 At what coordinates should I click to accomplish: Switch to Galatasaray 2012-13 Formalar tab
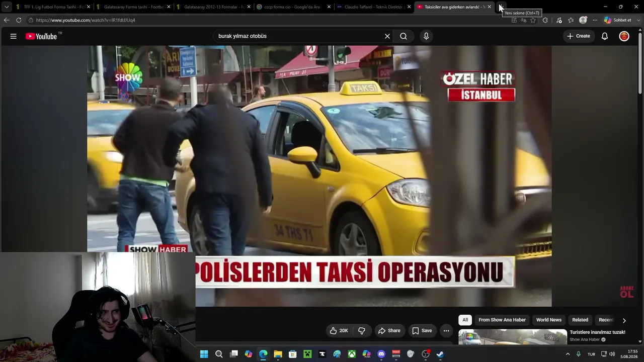tap(213, 7)
